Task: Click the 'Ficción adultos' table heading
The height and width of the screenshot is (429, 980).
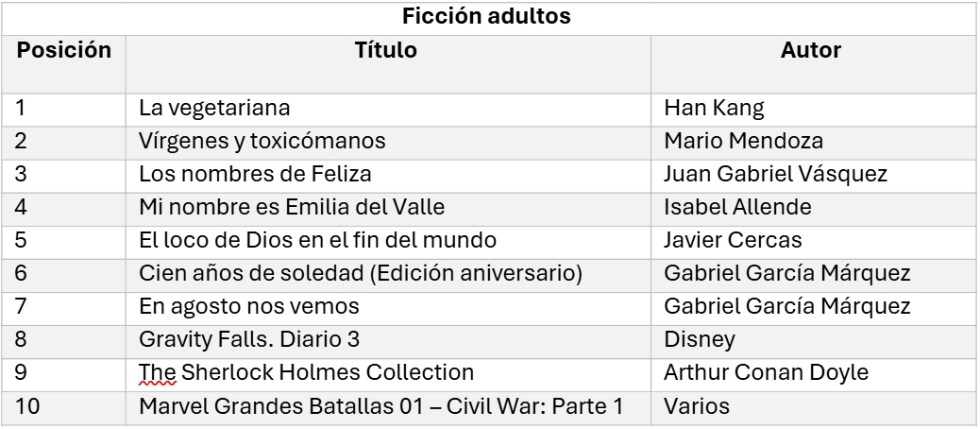Action: [486, 16]
